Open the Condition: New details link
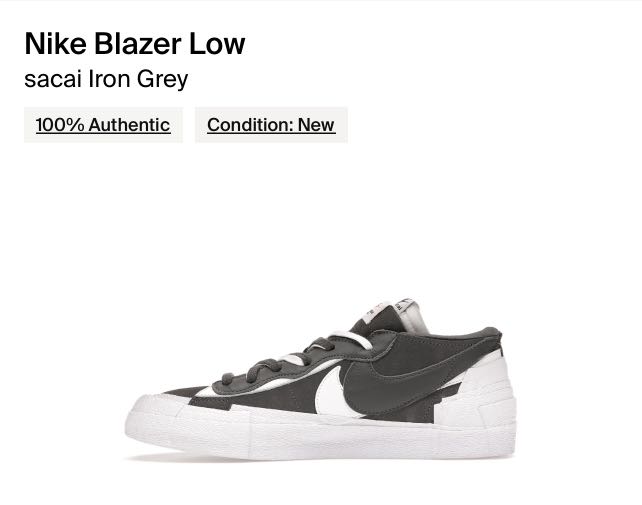This screenshot has width=642, height=505. [x=271, y=125]
